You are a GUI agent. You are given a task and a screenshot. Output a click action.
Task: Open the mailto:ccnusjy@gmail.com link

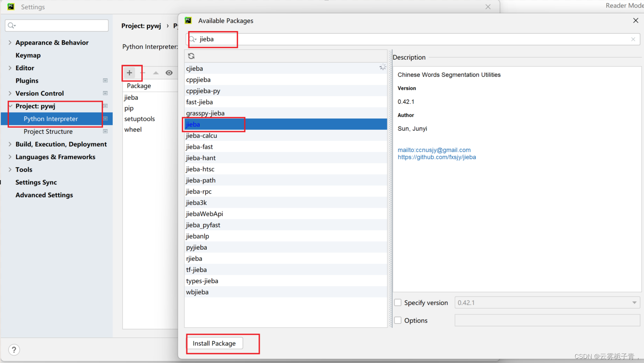coord(434,150)
